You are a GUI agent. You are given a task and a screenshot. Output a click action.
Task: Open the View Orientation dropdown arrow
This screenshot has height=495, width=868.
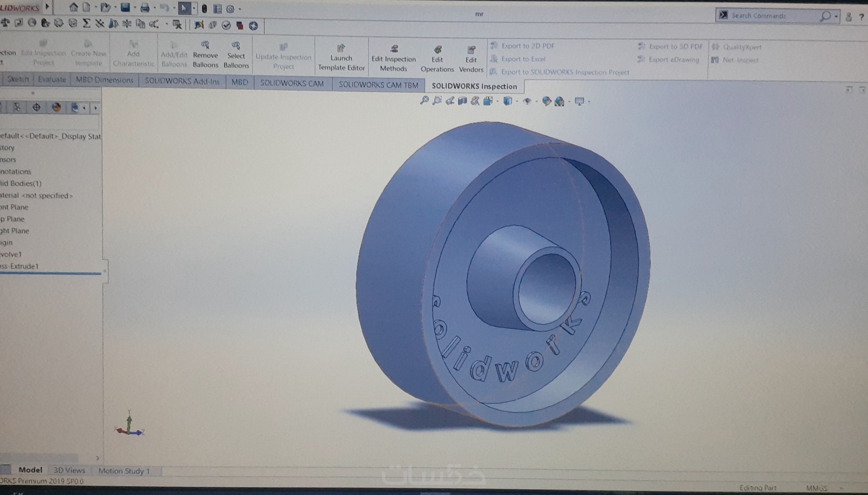(497, 101)
